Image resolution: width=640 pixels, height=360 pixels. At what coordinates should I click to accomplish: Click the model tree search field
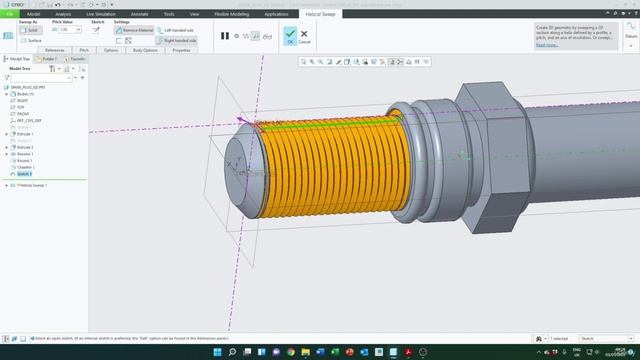point(42,78)
